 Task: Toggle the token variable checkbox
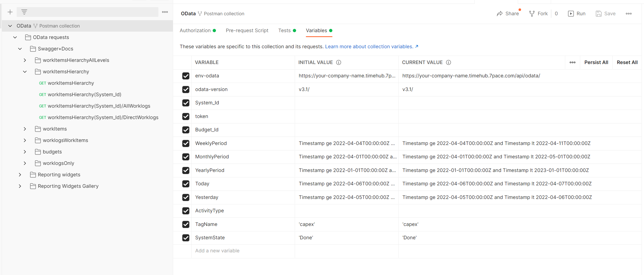[186, 116]
